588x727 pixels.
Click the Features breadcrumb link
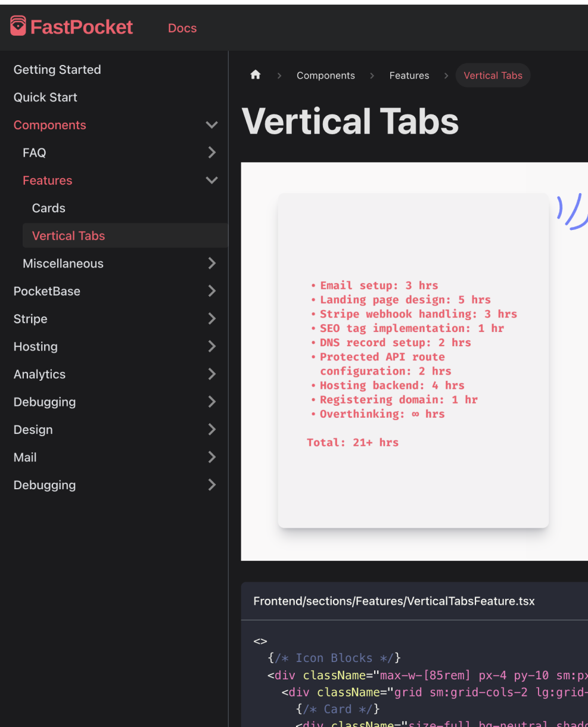coord(409,76)
